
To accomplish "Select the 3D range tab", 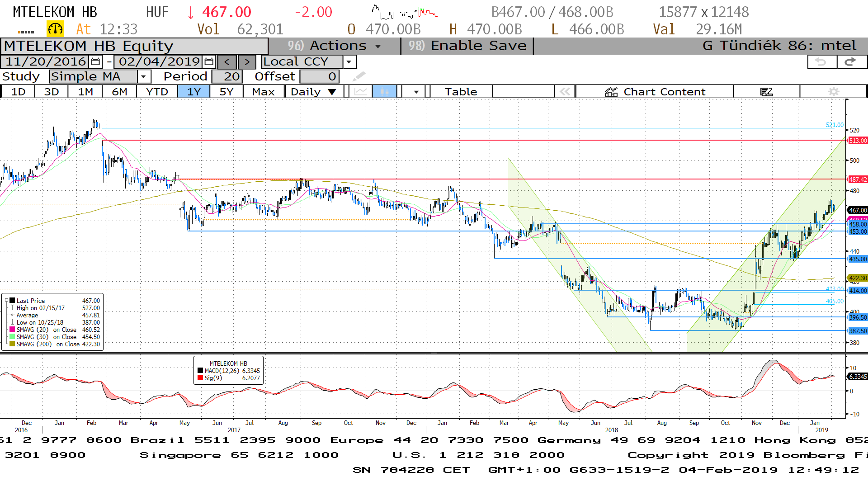I will coord(52,92).
